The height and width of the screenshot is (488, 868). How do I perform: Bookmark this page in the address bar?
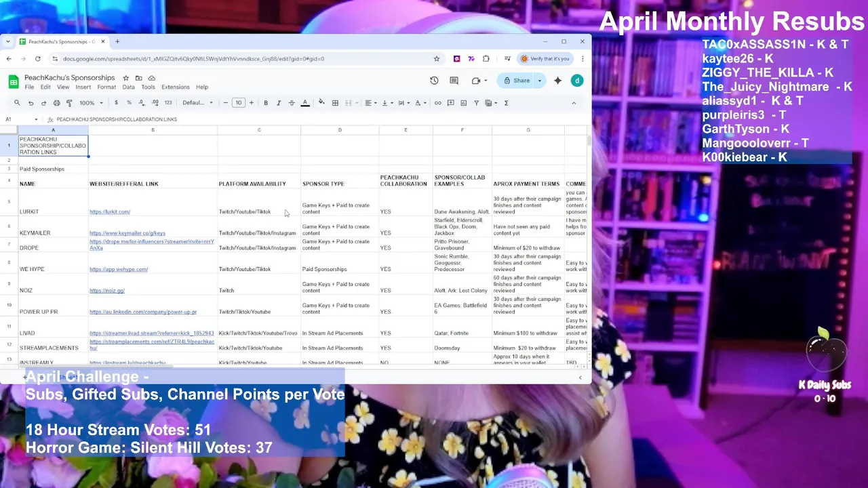coord(436,59)
